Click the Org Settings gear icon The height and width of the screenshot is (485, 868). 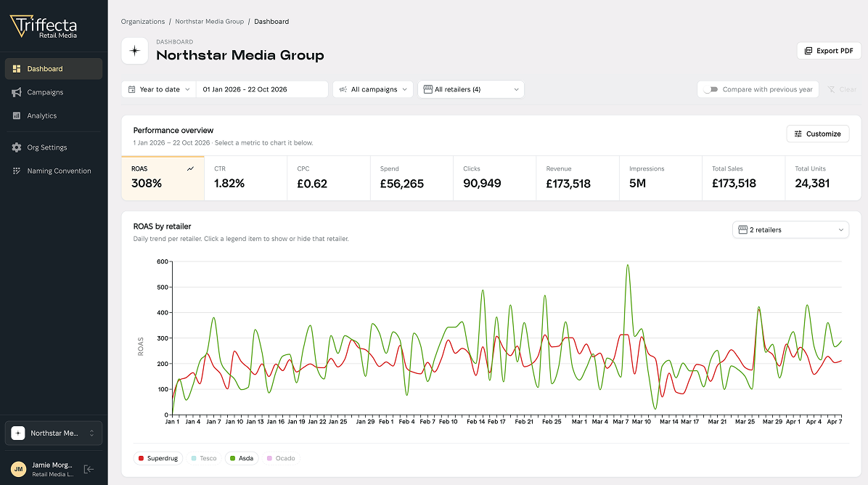[x=17, y=147]
